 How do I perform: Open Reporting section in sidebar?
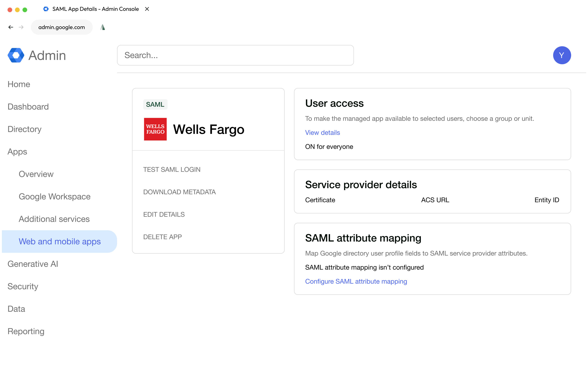pyautogui.click(x=26, y=331)
